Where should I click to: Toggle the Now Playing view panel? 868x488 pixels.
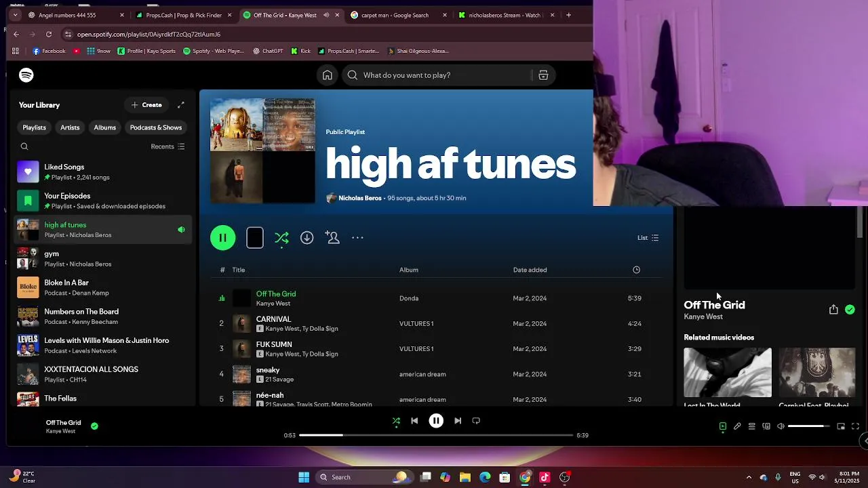pyautogui.click(x=723, y=426)
